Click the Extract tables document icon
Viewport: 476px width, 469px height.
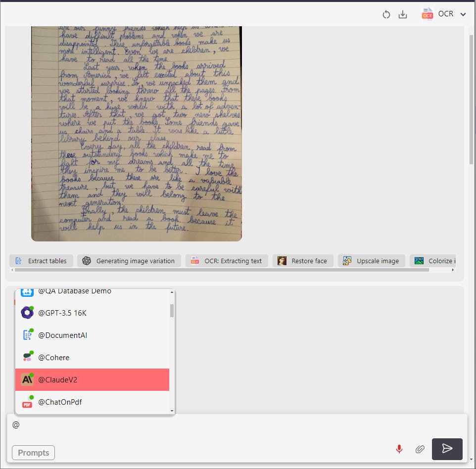pyautogui.click(x=18, y=261)
